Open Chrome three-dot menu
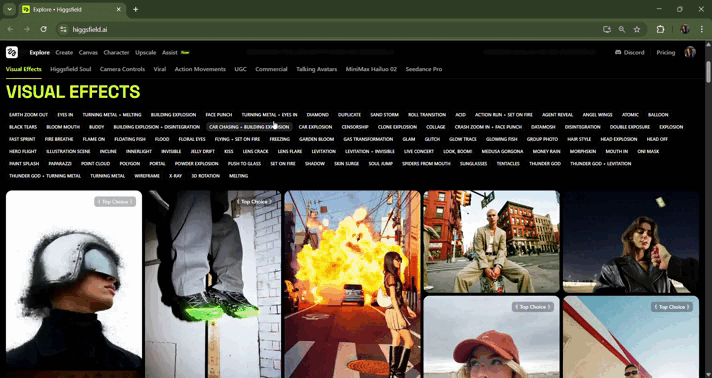 [x=702, y=29]
